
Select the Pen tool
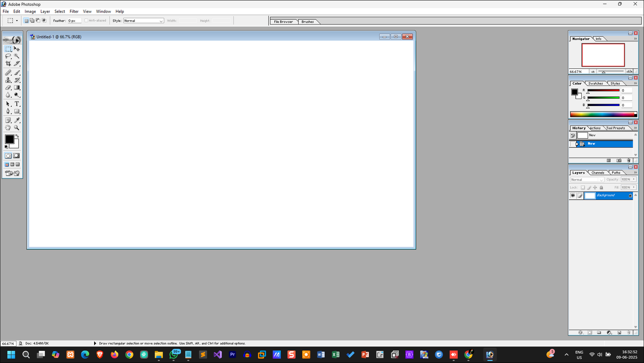8,111
